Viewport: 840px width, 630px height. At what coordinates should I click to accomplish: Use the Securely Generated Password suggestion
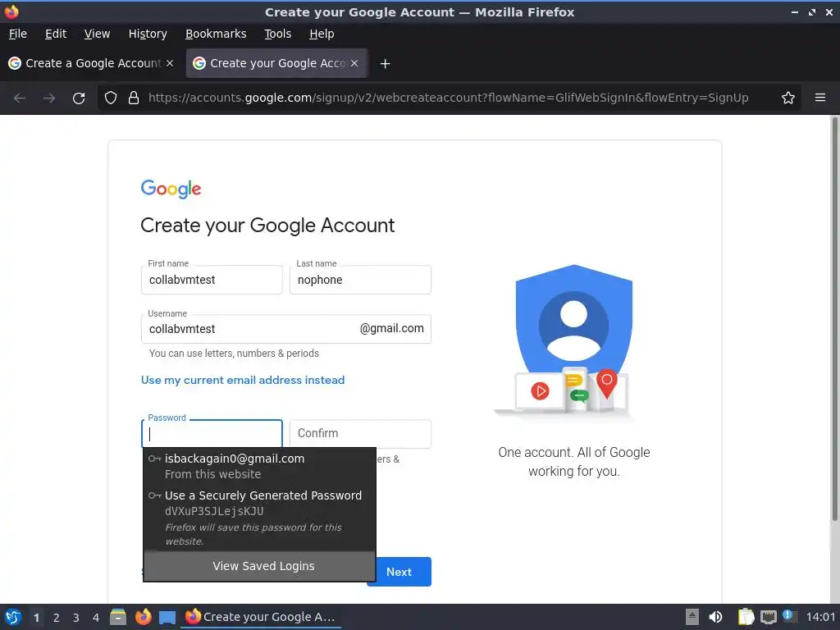click(259, 517)
